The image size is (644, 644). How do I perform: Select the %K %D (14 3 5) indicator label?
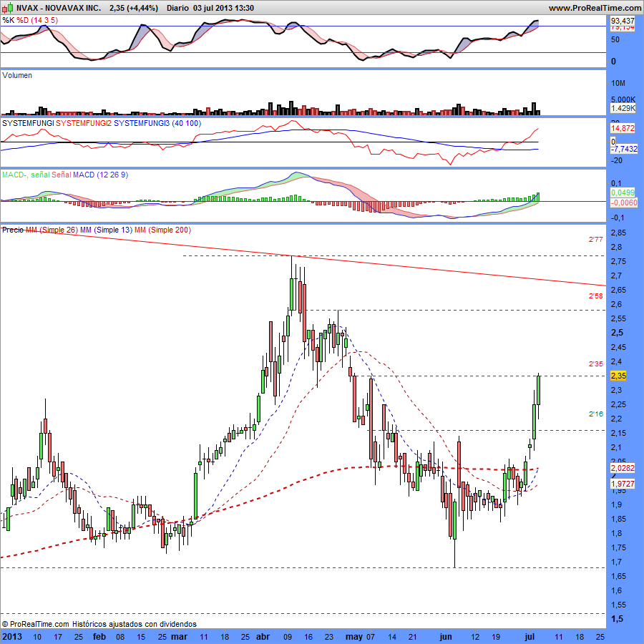30,21
